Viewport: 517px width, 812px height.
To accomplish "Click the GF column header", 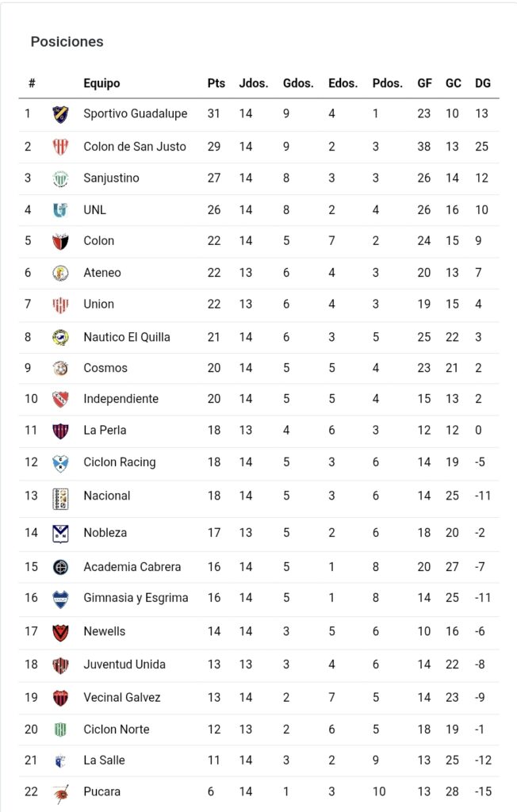I will [424, 83].
